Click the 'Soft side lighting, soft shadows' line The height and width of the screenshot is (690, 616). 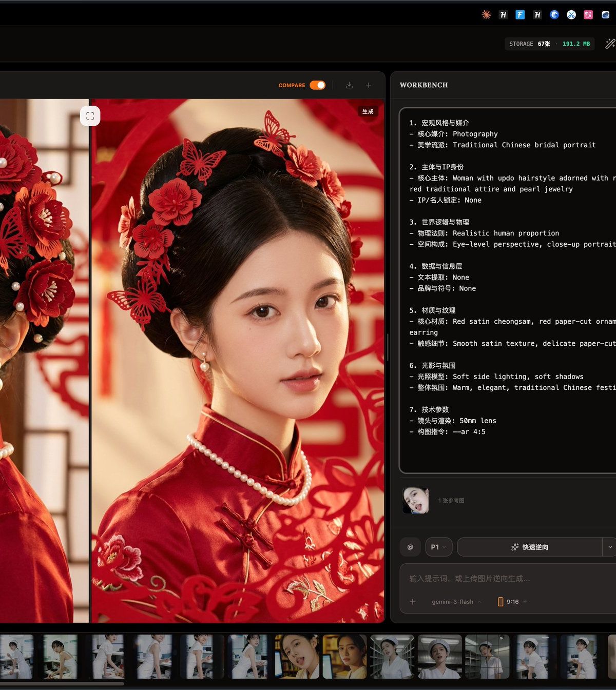point(496,377)
